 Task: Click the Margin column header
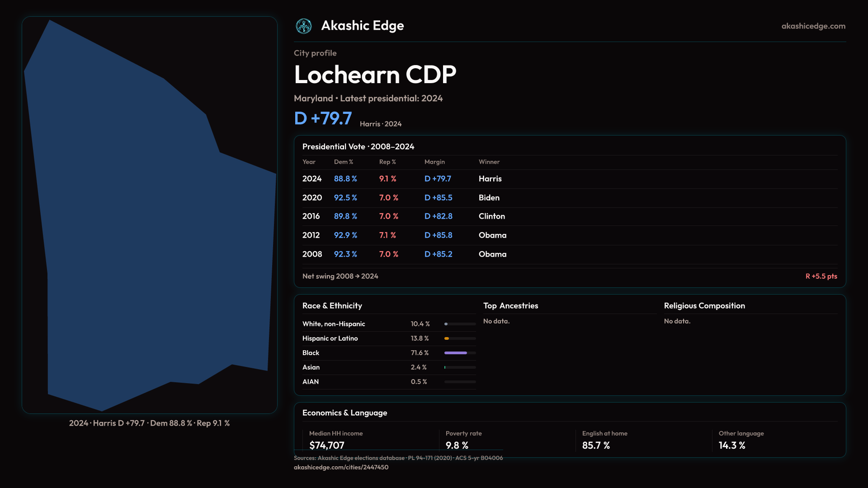pos(434,162)
